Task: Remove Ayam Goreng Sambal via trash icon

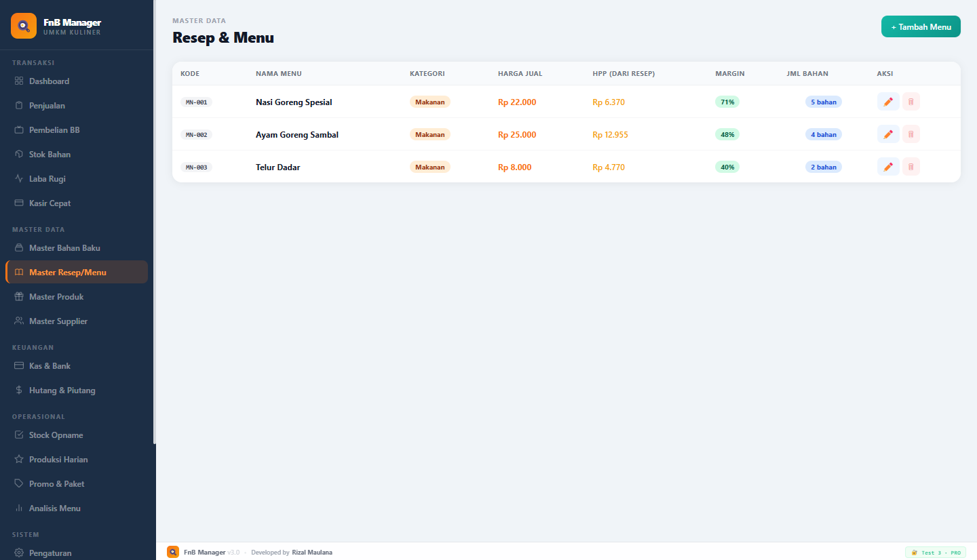Action: [911, 134]
